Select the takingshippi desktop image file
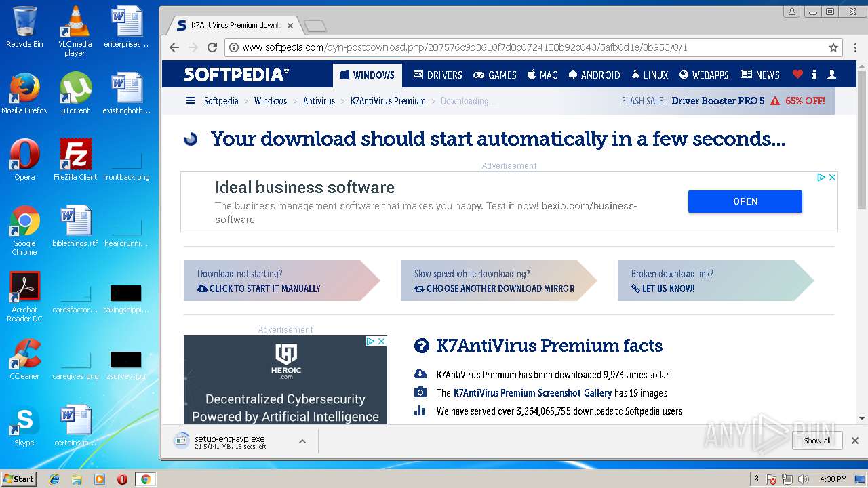 [126, 298]
